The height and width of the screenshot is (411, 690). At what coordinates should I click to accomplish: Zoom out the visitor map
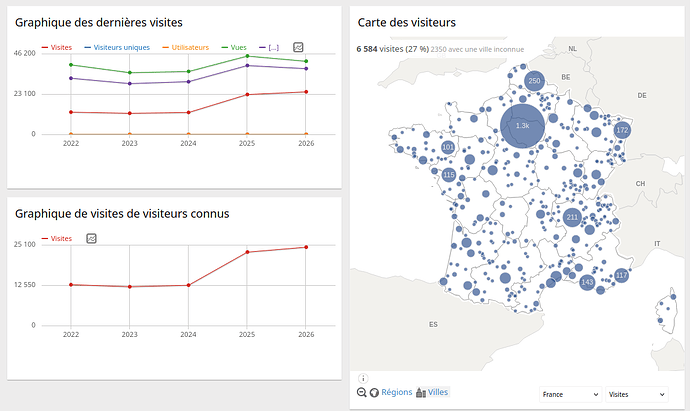(x=362, y=393)
